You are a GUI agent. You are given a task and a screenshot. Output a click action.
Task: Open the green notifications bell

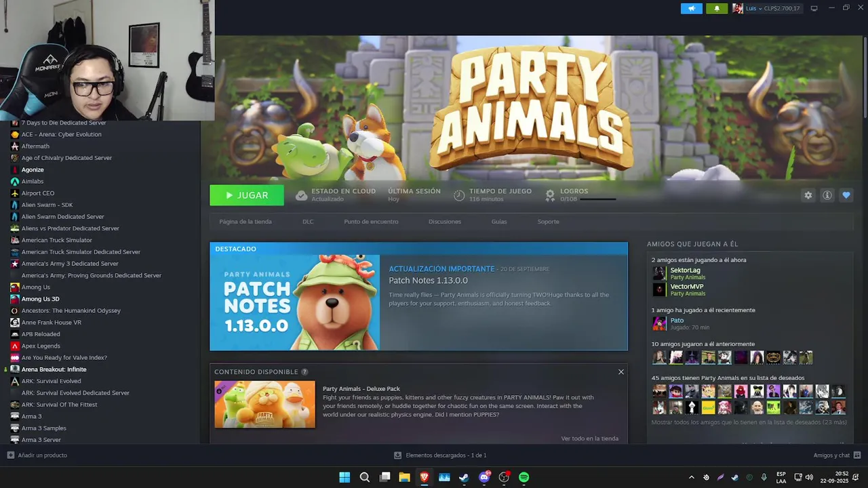point(717,8)
